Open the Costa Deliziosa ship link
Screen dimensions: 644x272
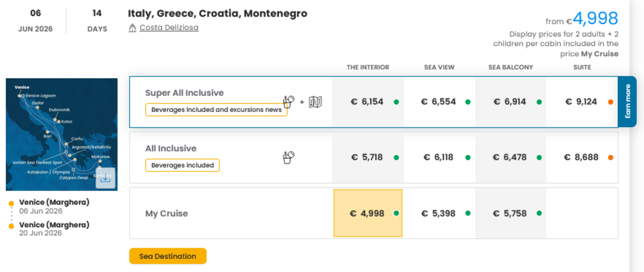click(x=169, y=28)
